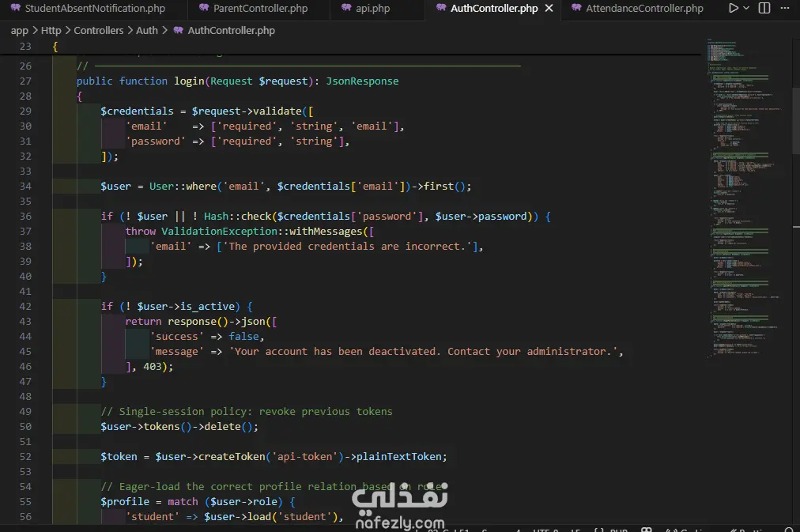
Task: Click 'The provided credentials are incorrect.' string
Action: coord(347,247)
